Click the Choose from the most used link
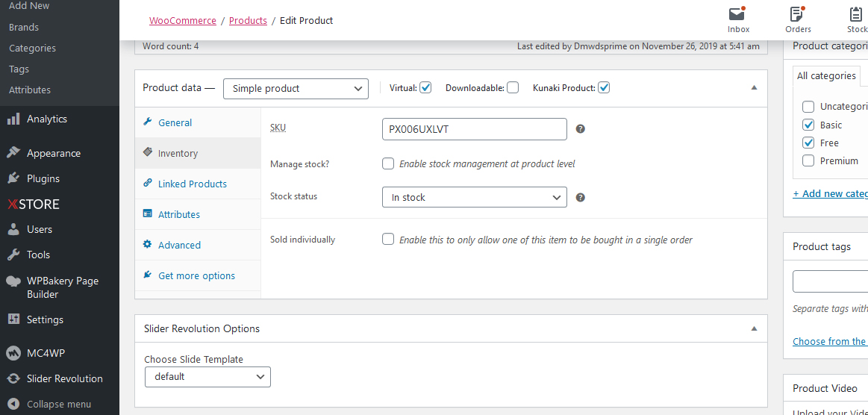The height and width of the screenshot is (415, 868). coord(831,341)
